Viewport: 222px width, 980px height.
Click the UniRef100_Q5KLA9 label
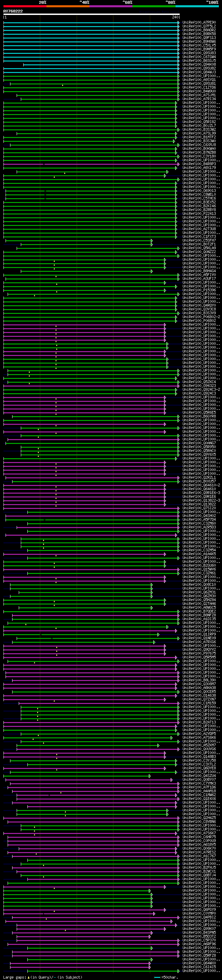[x=199, y=248]
